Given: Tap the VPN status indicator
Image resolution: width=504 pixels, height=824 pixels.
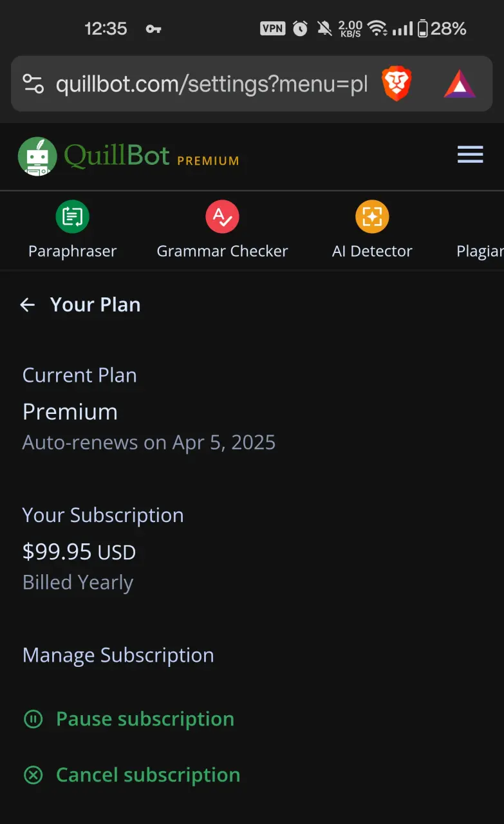Looking at the screenshot, I should tap(272, 28).
